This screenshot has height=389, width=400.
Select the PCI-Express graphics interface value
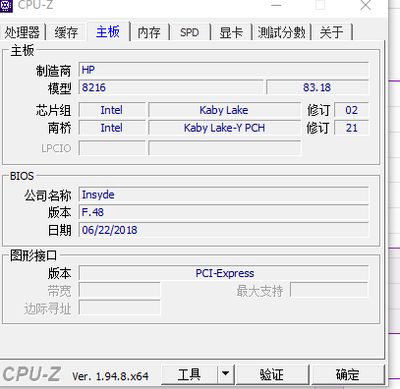[x=224, y=273]
